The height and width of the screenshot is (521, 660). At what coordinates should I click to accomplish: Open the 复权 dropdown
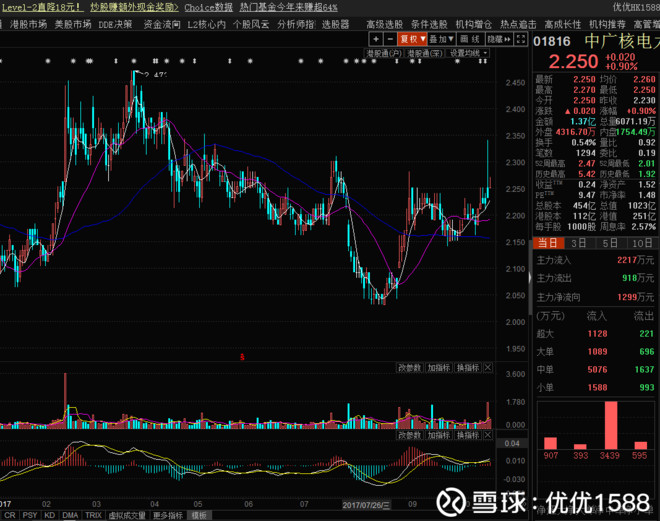tap(412, 39)
